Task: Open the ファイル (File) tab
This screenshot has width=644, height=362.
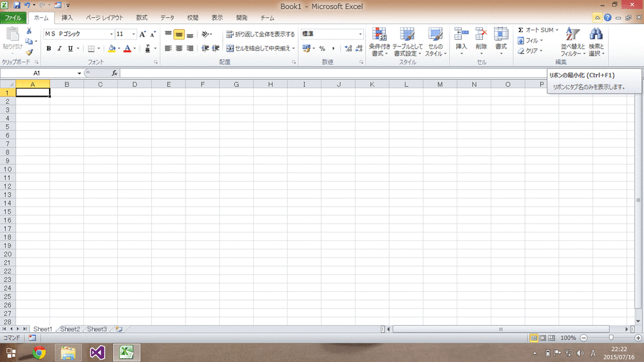Action: click(13, 17)
